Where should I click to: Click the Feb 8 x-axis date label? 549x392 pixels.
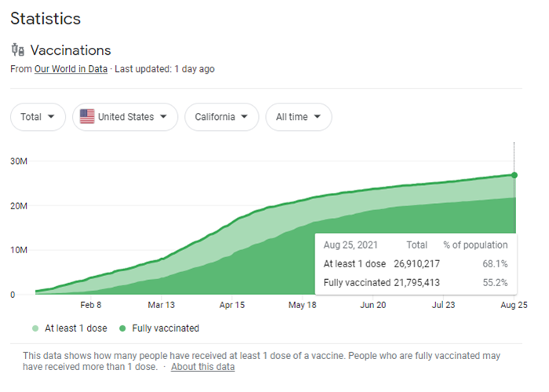(91, 306)
